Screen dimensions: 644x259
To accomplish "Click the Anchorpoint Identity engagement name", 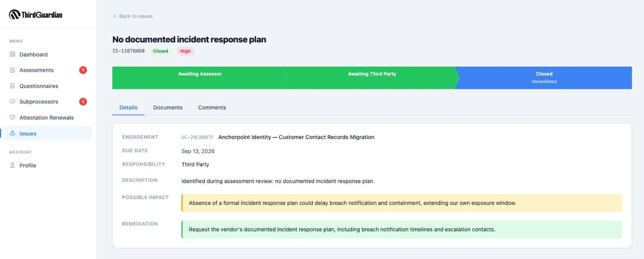I will click(296, 137).
